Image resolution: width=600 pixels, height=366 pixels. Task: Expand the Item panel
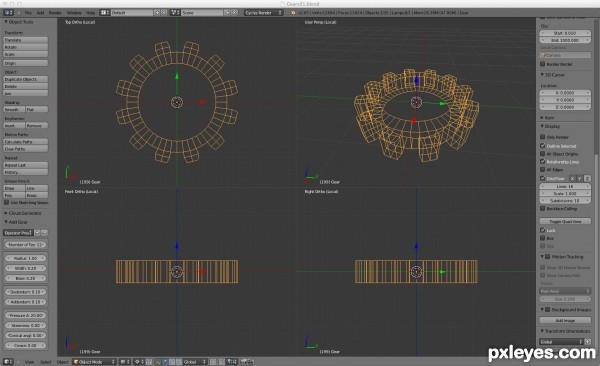click(542, 118)
